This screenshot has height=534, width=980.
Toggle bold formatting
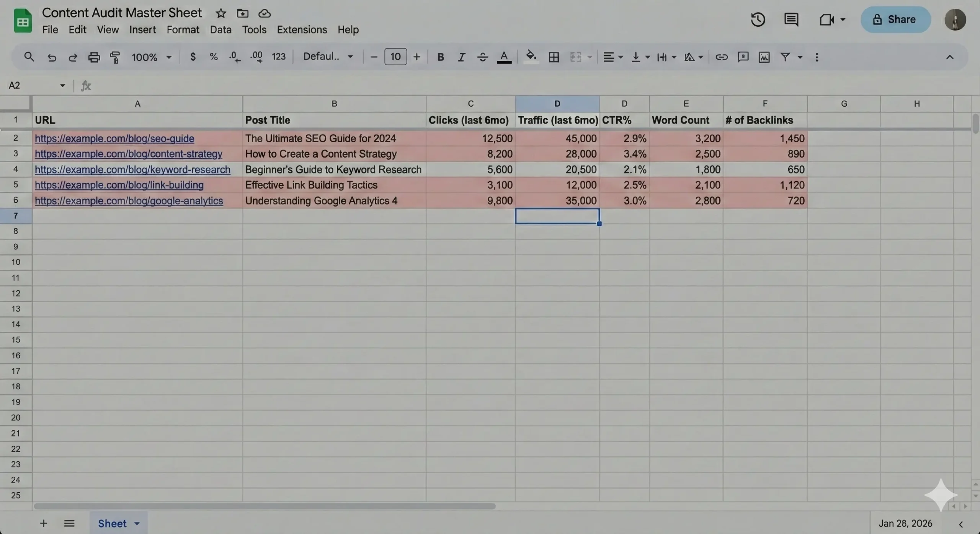click(440, 57)
